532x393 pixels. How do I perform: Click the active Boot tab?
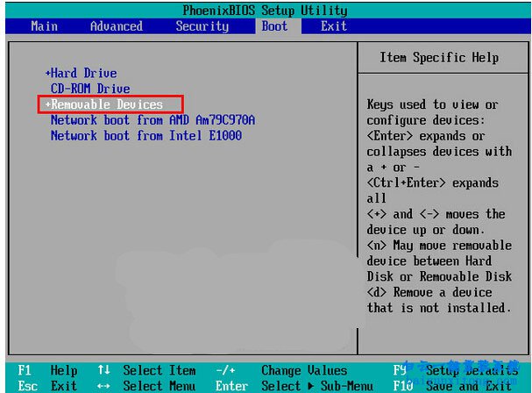(x=274, y=26)
